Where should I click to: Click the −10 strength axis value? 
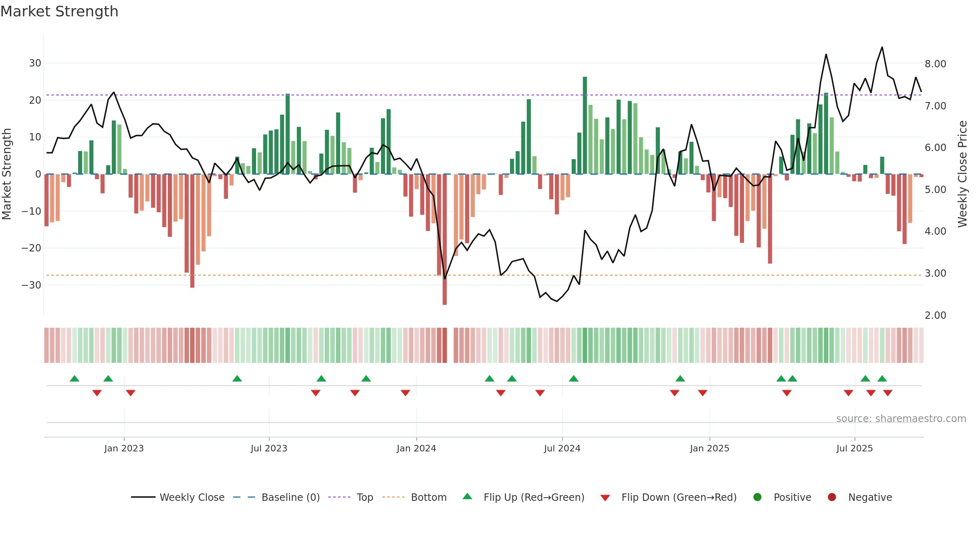click(31, 211)
